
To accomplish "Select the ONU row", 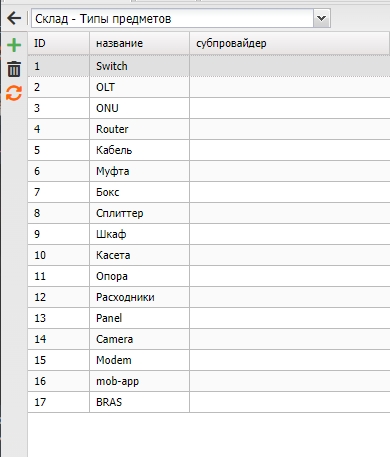I will coord(209,108).
